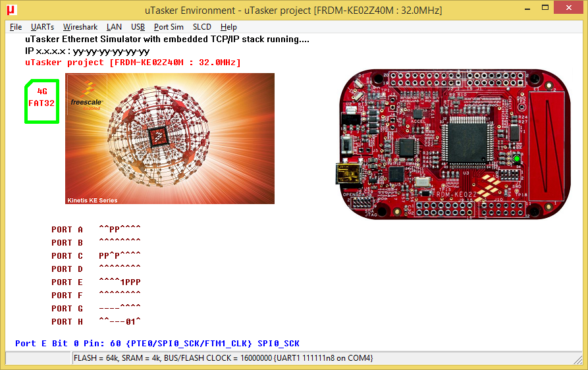Click the Port E Bit 0 Pin description line
Viewport: 588px width, 370px height.
(x=157, y=344)
